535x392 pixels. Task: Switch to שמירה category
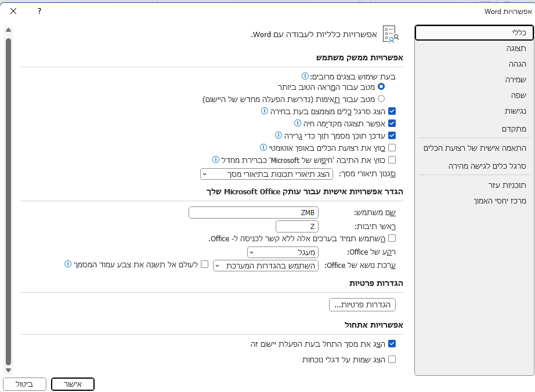tap(474, 80)
